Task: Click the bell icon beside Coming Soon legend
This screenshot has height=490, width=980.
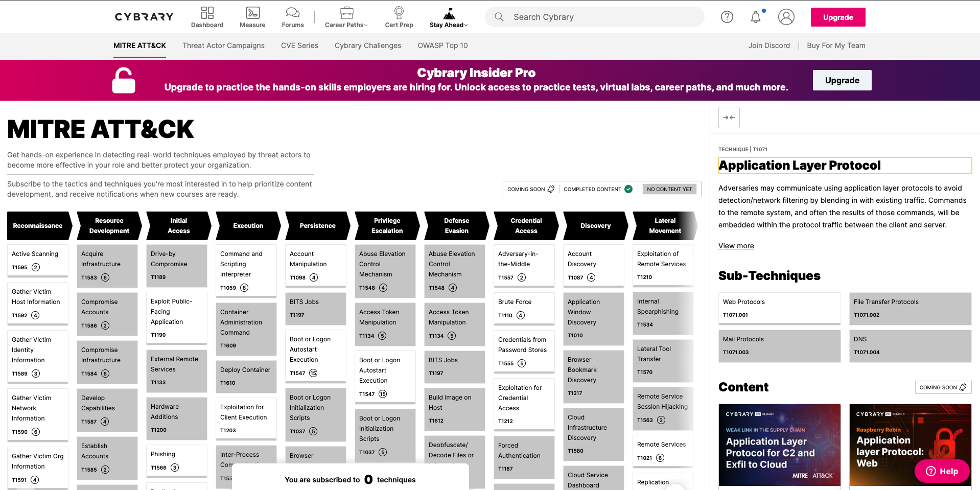Action: [551, 189]
